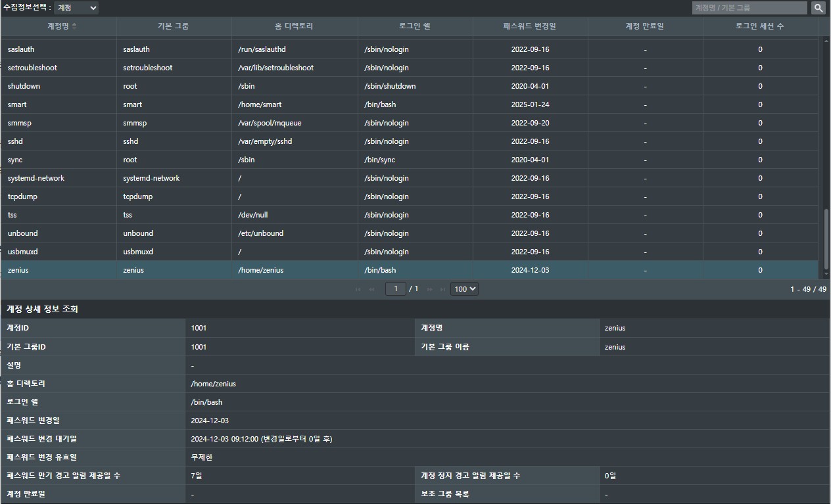Jump to the last page of results
The height and width of the screenshot is (504, 831).
(x=443, y=289)
